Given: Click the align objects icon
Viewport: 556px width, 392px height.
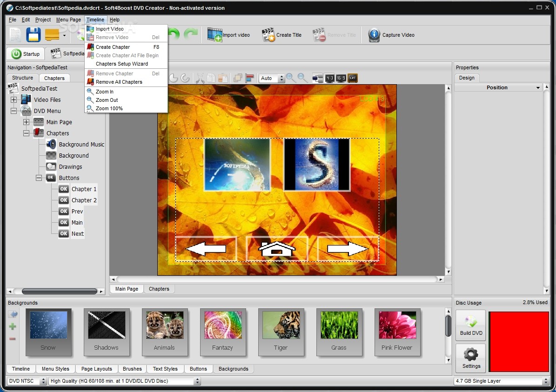Looking at the screenshot, I should (x=250, y=78).
